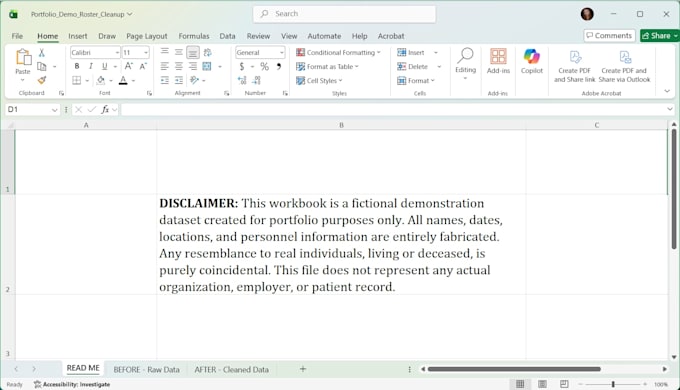Align text left in Alignment group
The height and width of the screenshot is (390, 680).
click(x=165, y=66)
